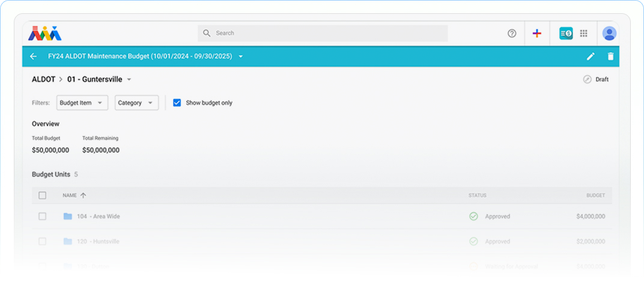Click the Approved status for Huntsville
Viewport: 644px width, 288px height.
pos(497,242)
